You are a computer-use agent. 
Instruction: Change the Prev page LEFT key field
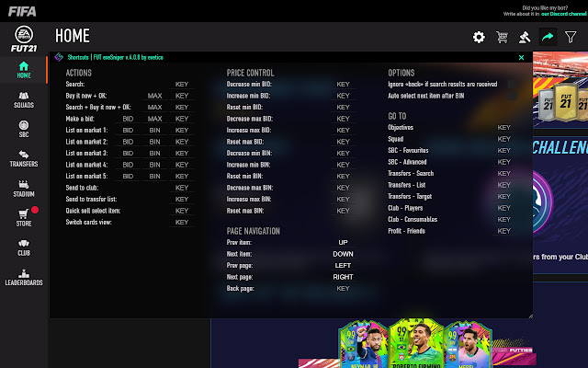343,266
